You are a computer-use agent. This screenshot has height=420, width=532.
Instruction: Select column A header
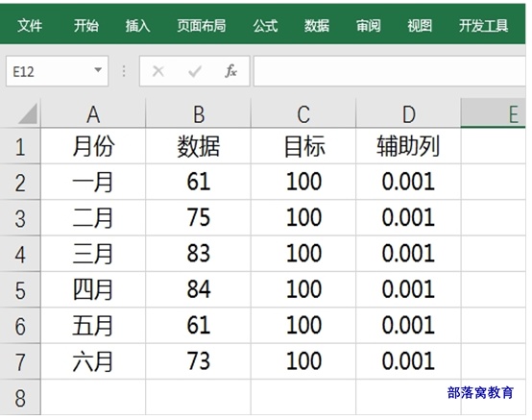(93, 114)
